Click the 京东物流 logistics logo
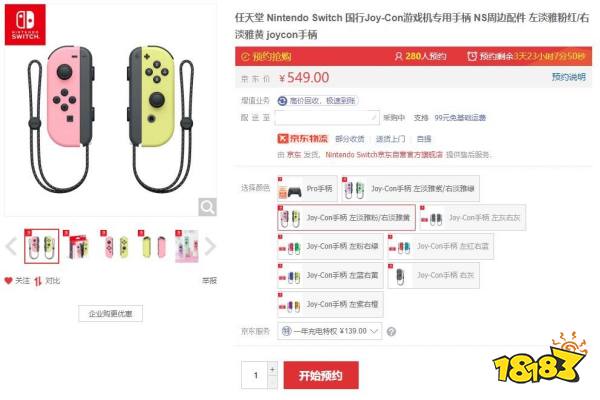 coord(303,139)
